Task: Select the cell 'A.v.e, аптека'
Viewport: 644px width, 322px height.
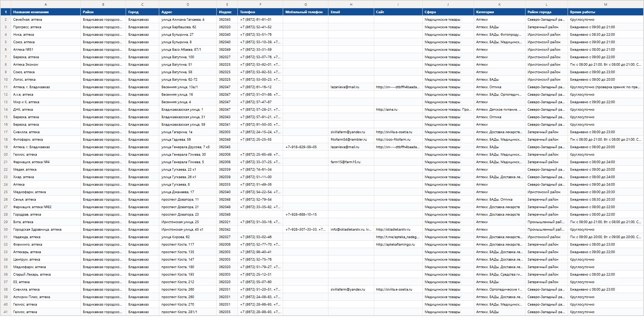Action: pos(46,95)
